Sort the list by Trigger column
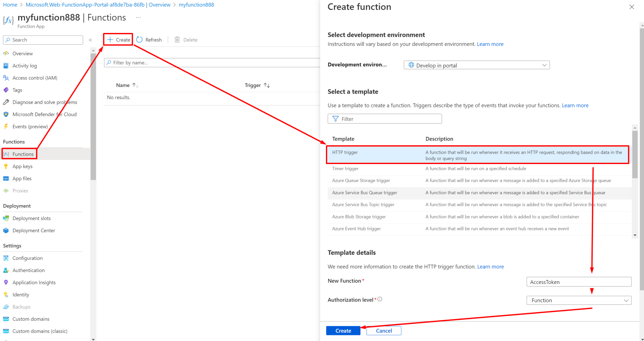Viewport: 644px width, 341px height. point(257,85)
